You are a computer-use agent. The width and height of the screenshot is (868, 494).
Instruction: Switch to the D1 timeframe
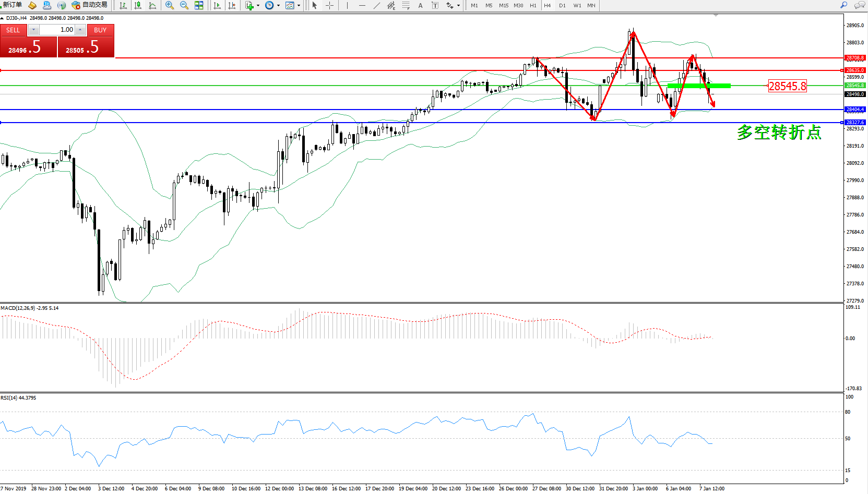click(x=562, y=6)
